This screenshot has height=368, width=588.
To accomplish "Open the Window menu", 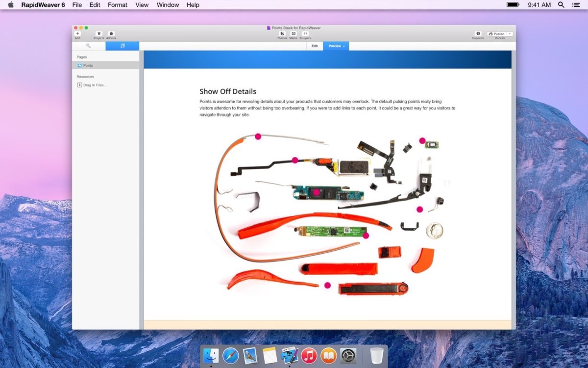I will coord(168,5).
